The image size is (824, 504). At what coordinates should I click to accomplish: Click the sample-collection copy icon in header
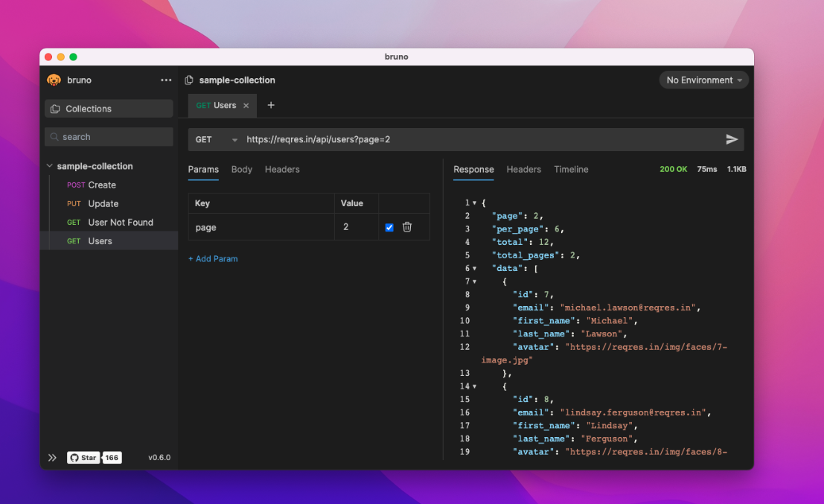point(189,80)
